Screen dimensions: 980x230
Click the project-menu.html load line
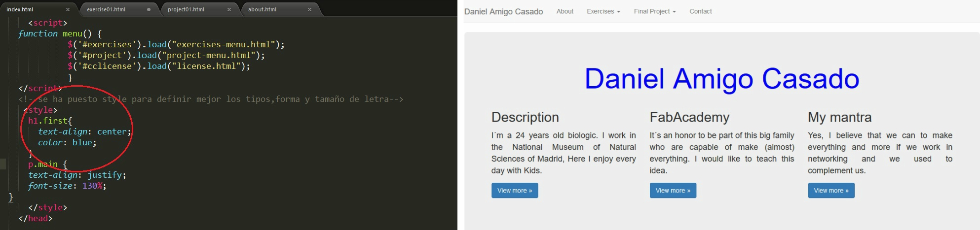166,55
